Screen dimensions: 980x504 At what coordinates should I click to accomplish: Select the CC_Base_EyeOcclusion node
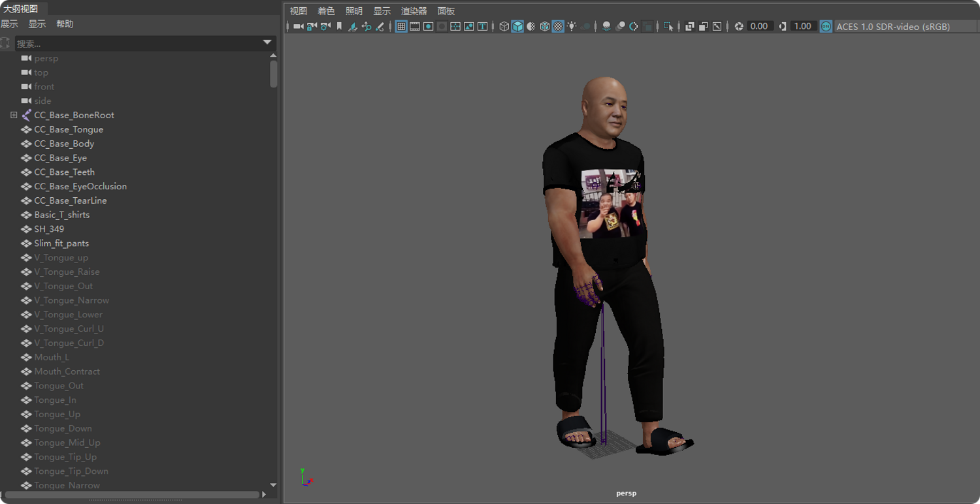pos(80,187)
